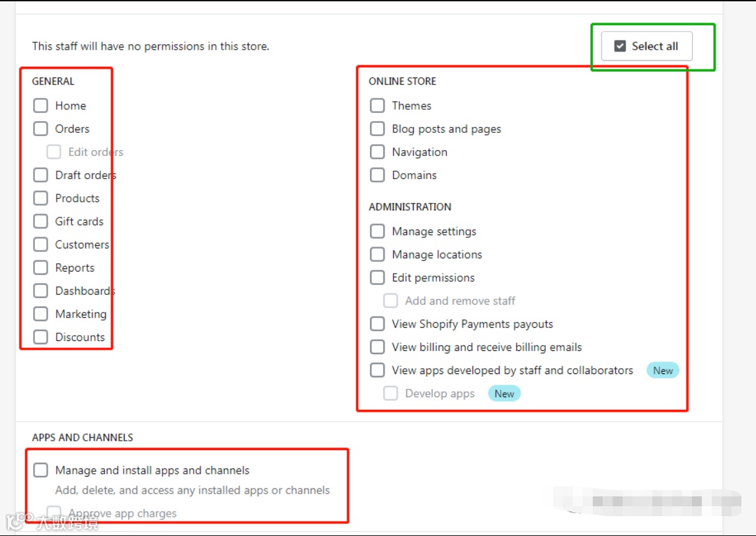Enable Manage and install apps and channels

coord(41,471)
